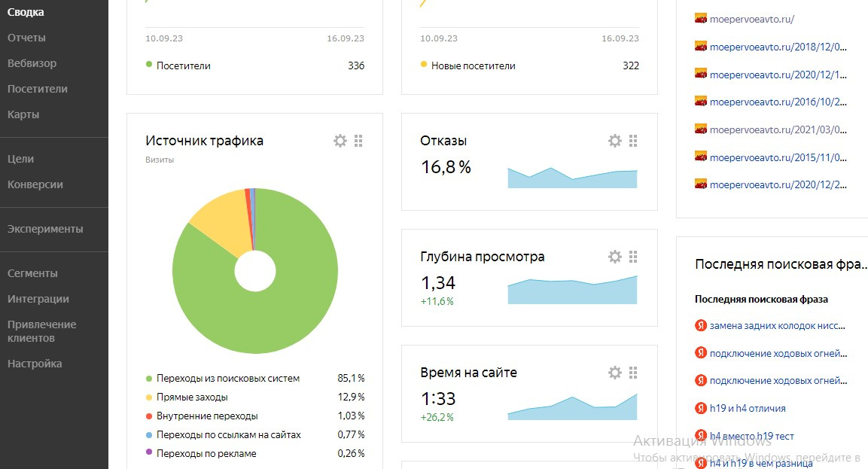This screenshot has width=868, height=469.
Task: Click green Посетители legend dot
Action: coord(149,64)
